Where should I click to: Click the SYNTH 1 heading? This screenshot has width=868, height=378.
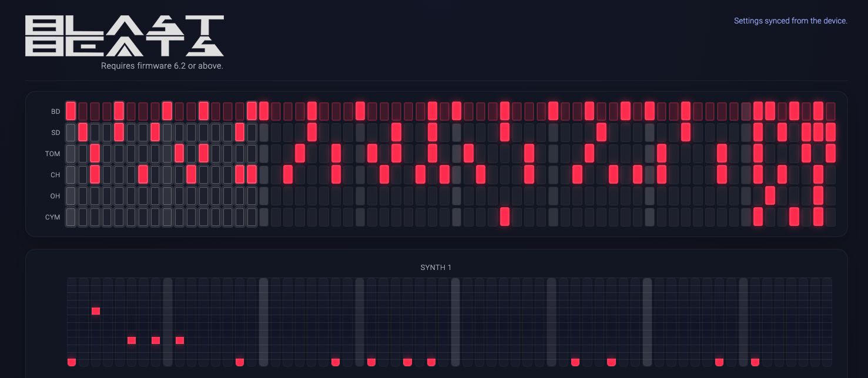pyautogui.click(x=436, y=268)
